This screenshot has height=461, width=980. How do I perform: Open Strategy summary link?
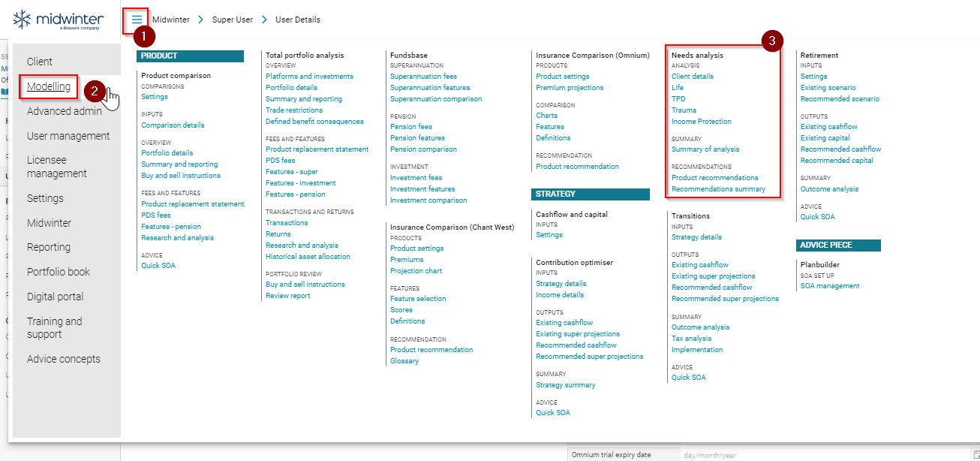pos(566,385)
